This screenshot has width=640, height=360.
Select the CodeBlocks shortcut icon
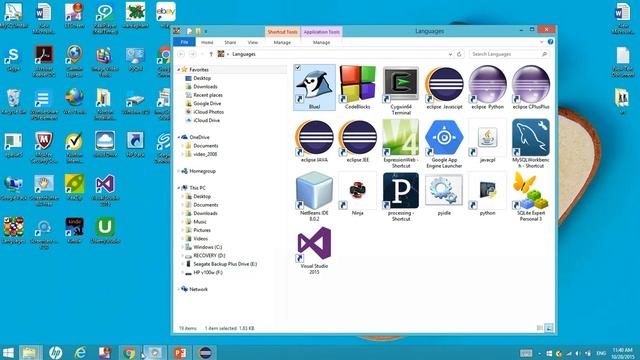coord(358,87)
